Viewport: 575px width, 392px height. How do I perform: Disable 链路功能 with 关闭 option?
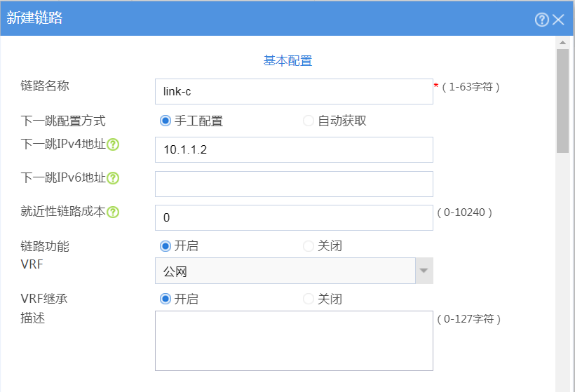[x=309, y=246]
